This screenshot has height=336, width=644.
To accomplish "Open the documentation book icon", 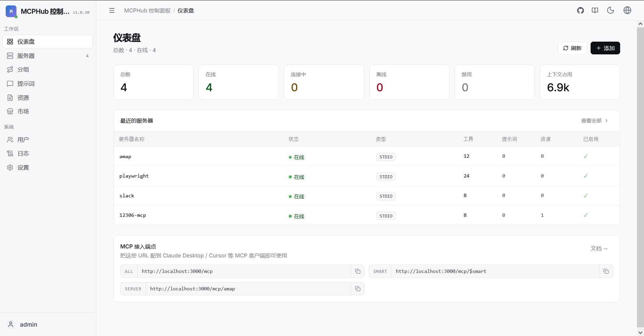I will pyautogui.click(x=595, y=10).
